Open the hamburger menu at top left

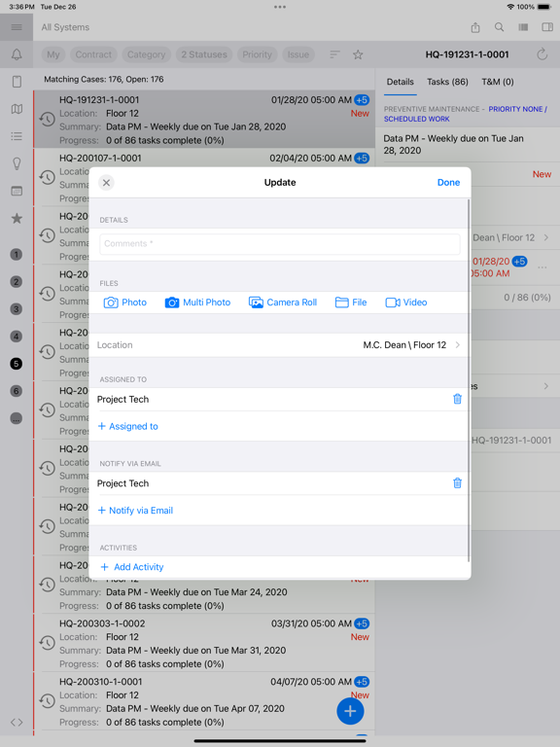(17, 27)
